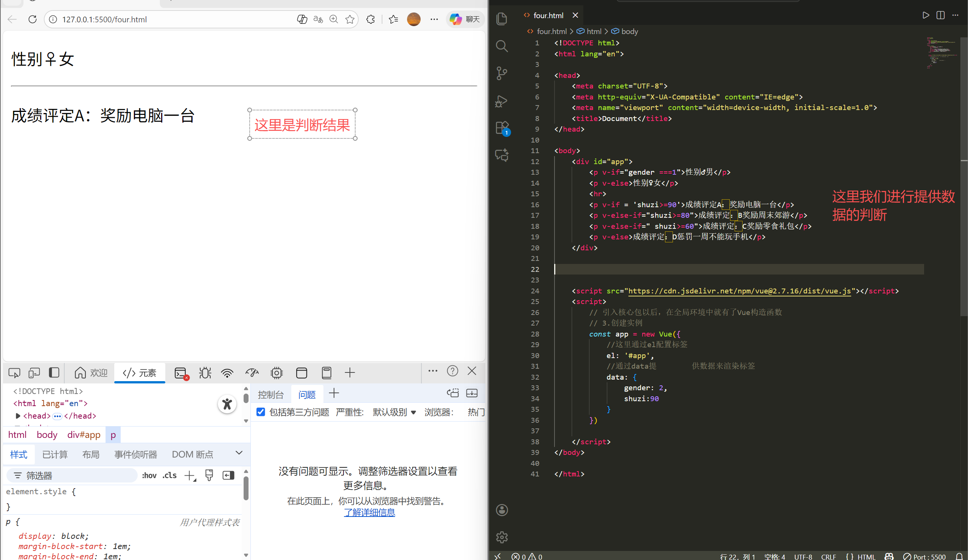Expand the head element in DOM tree
Image resolution: width=968 pixels, height=560 pixels.
tap(18, 416)
